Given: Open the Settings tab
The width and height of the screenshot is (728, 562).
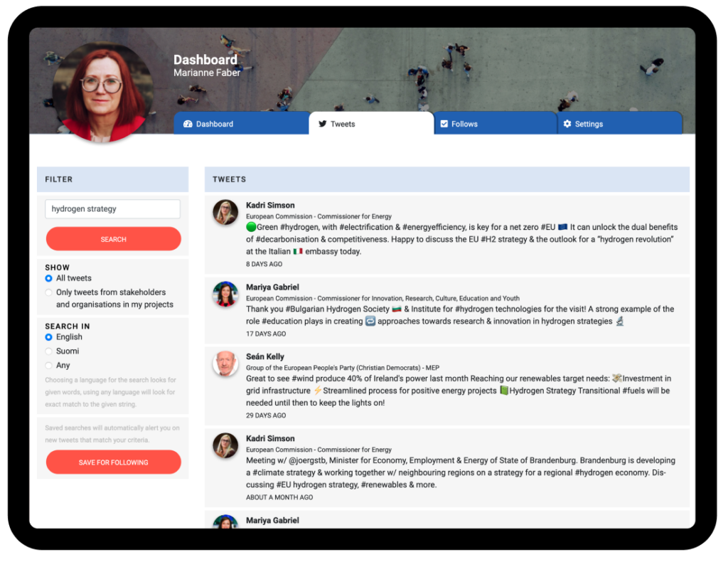Looking at the screenshot, I should [620, 124].
